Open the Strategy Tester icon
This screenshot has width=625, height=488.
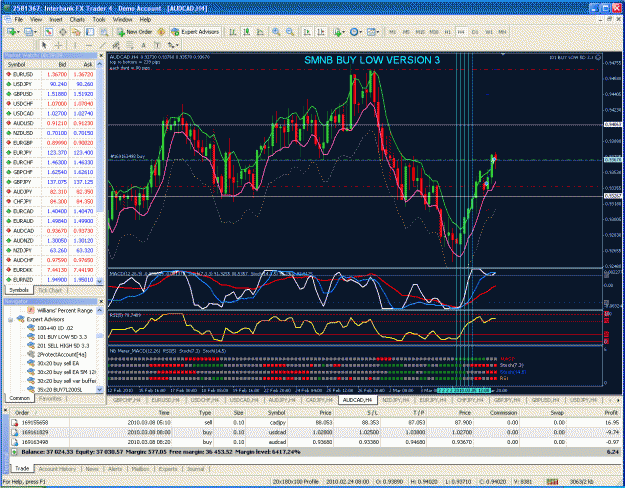104,32
